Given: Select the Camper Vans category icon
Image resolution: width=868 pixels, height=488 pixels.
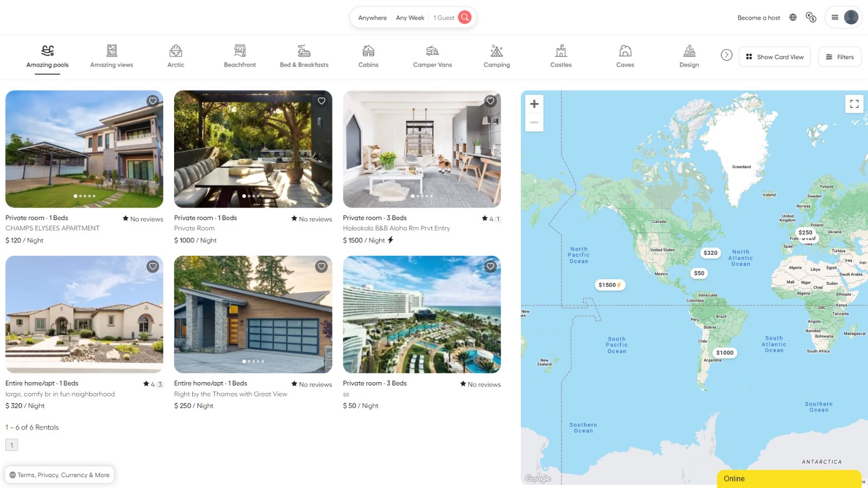Looking at the screenshot, I should [x=432, y=51].
